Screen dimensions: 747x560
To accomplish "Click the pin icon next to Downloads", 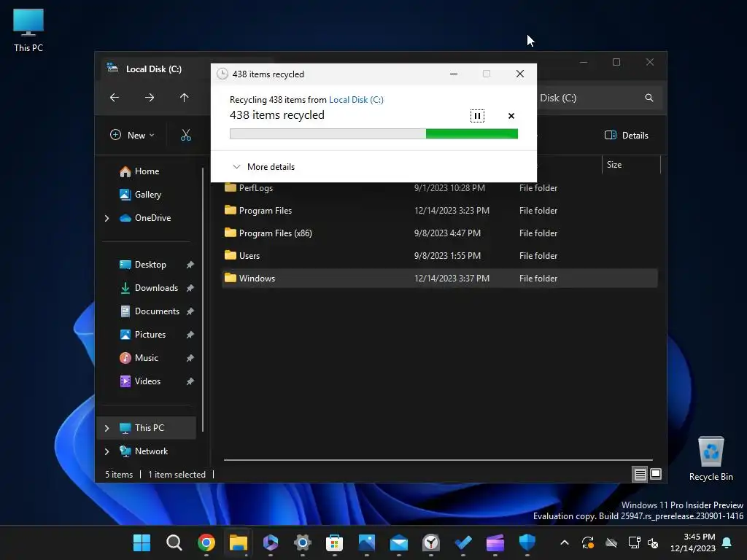I will pyautogui.click(x=190, y=288).
